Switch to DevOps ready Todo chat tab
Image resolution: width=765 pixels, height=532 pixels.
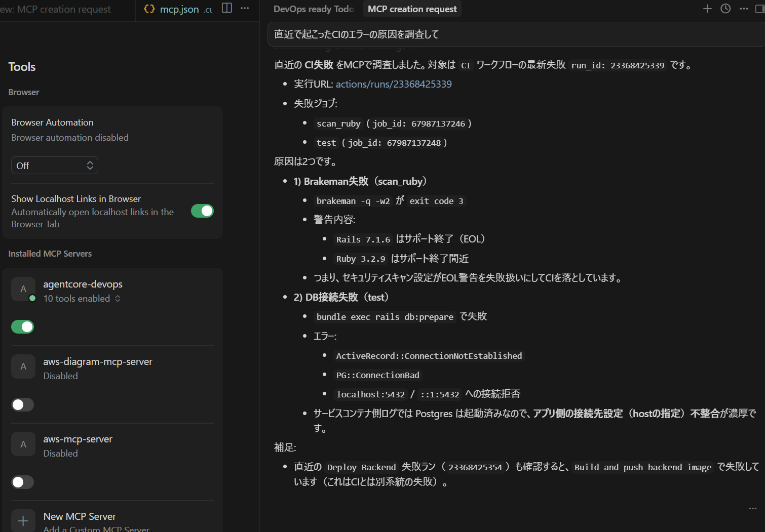313,9
